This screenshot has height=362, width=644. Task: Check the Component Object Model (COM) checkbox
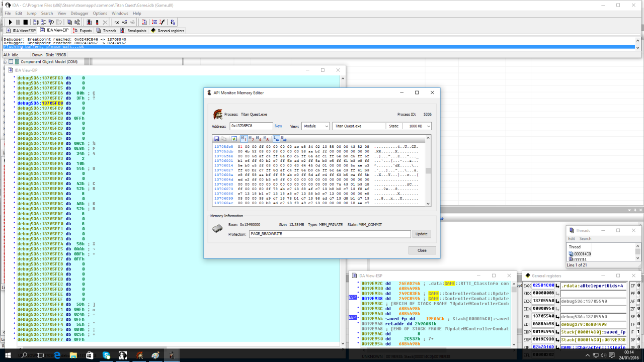pos(11,62)
